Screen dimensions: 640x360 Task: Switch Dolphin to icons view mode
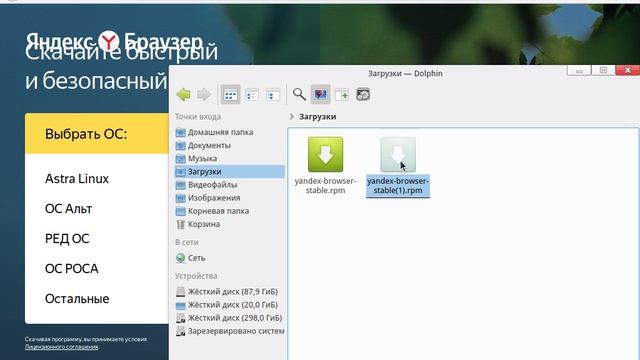click(231, 95)
